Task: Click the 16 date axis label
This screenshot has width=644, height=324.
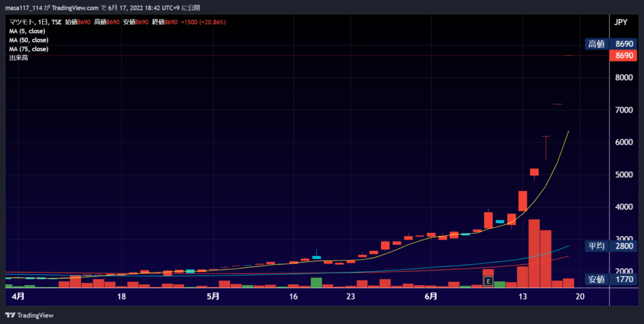Action: coord(293,296)
